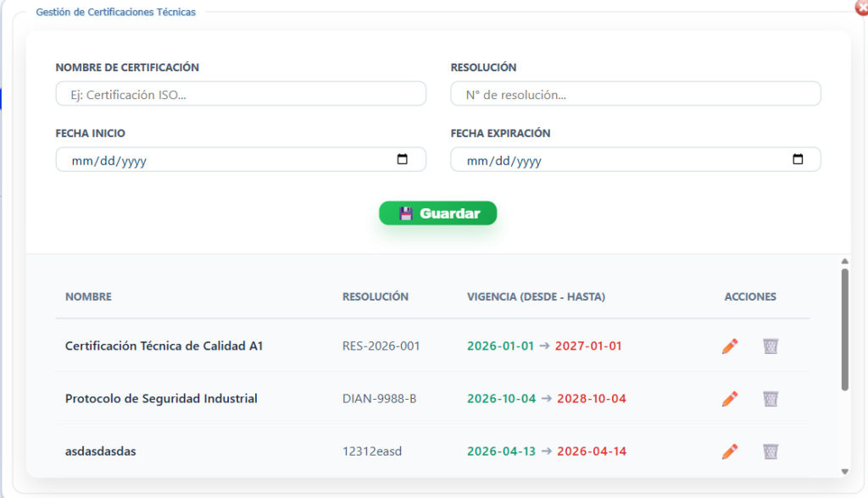Open the Fecha Expiración calendar picker icon
Viewport: 868px width, 498px height.
(798, 159)
